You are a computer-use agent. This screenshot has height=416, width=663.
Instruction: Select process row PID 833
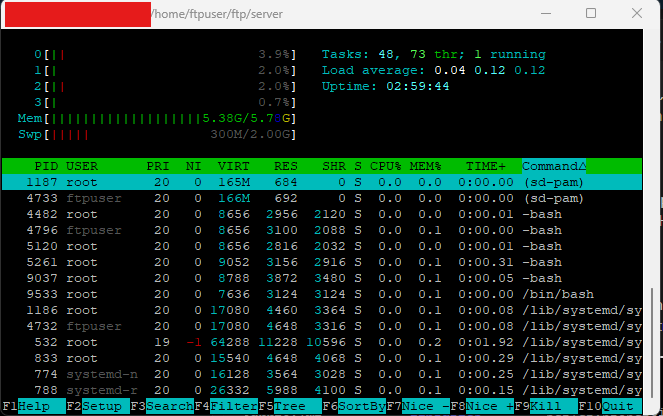(x=322, y=359)
